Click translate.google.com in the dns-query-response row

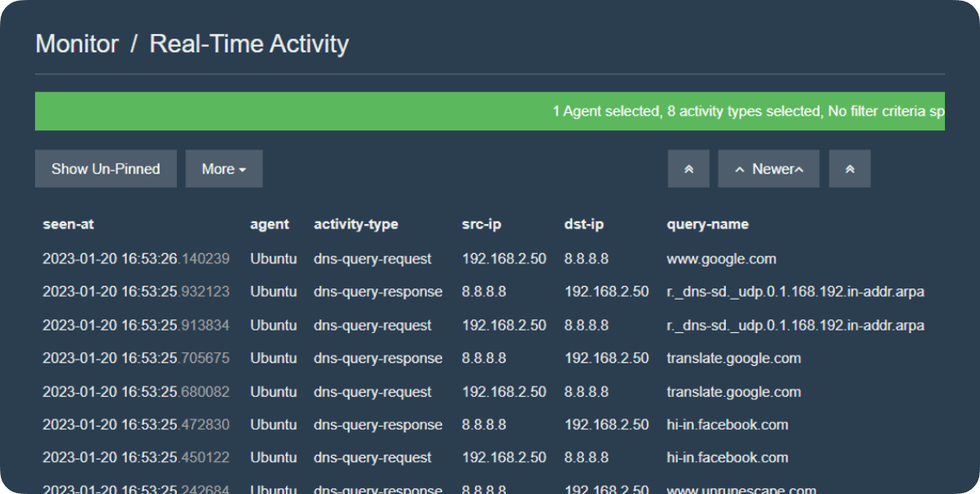tap(734, 359)
